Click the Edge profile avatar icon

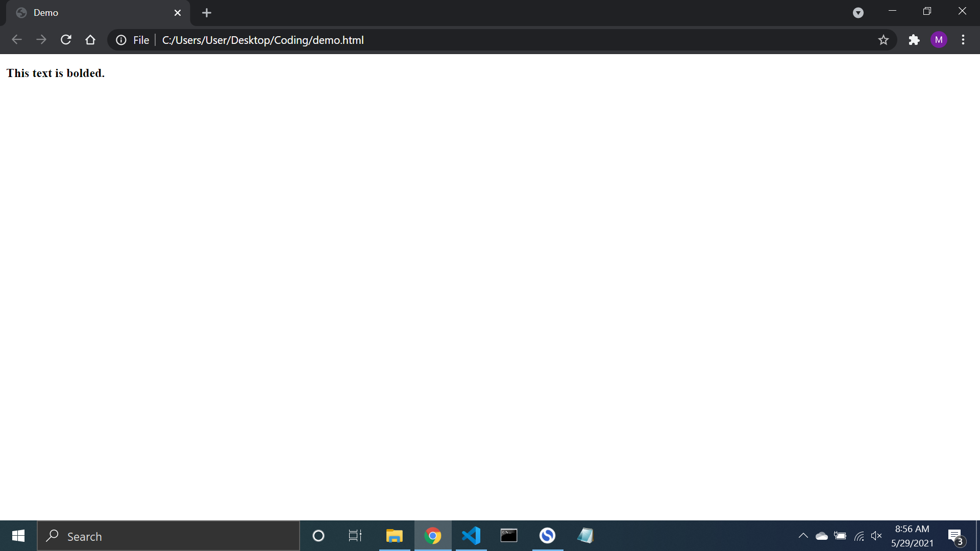pos(940,40)
